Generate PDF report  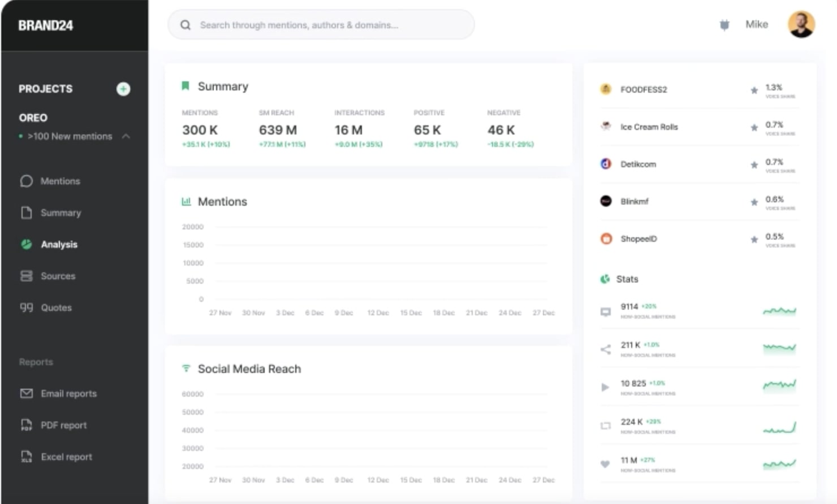pos(63,425)
